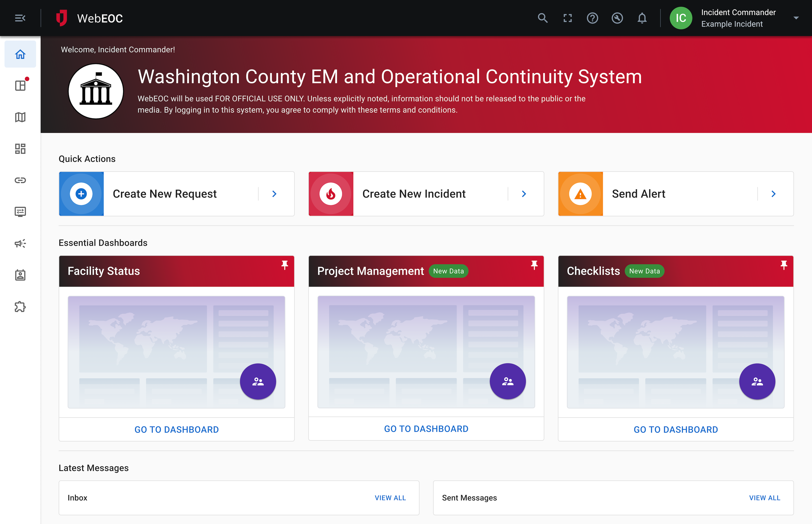Toggle fullscreen mode icon
The image size is (812, 524).
point(567,18)
